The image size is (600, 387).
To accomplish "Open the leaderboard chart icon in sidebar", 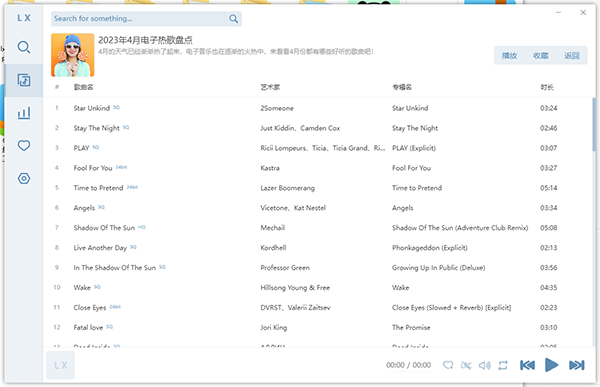I will tap(24, 113).
